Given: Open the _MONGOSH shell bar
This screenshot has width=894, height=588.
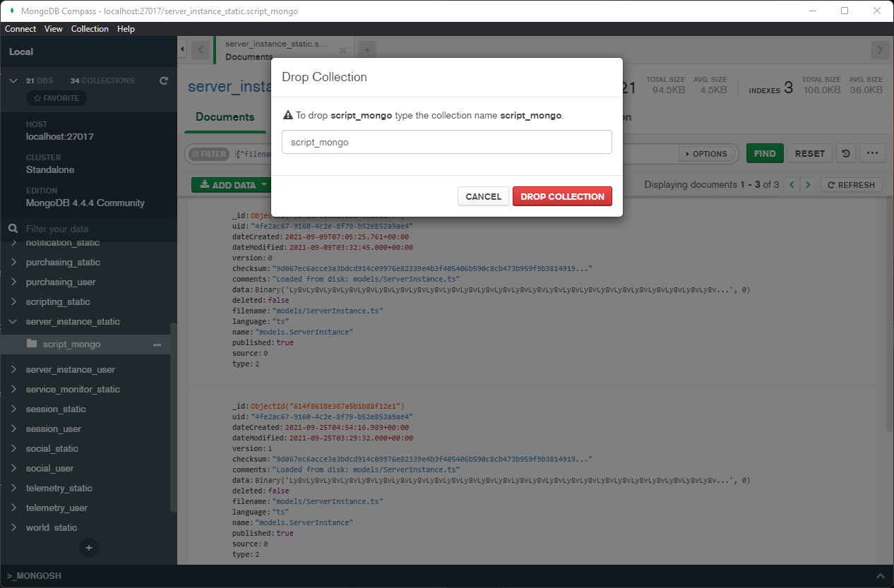Looking at the screenshot, I should (x=34, y=576).
